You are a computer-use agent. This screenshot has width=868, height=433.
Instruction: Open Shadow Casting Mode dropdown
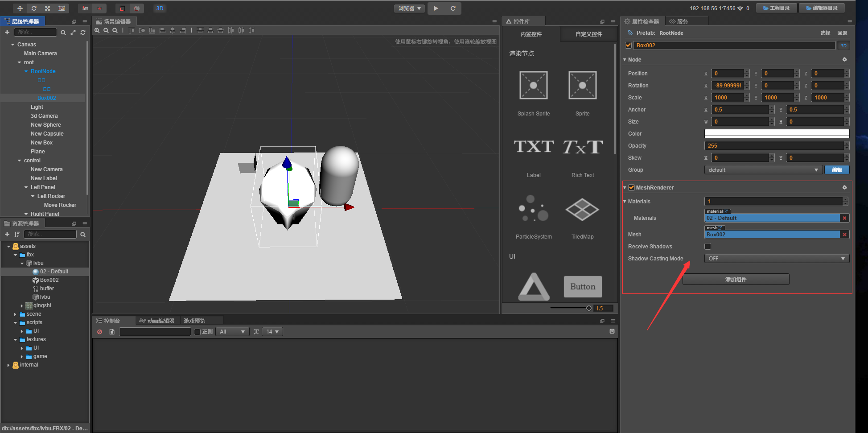(777, 259)
